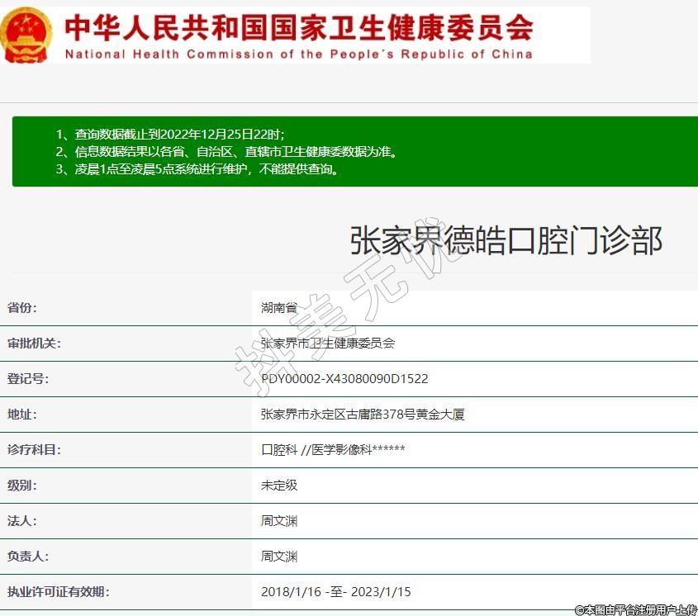698x616 pixels.
Task: Click the English National Health Commission subtitle
Action: (x=298, y=54)
